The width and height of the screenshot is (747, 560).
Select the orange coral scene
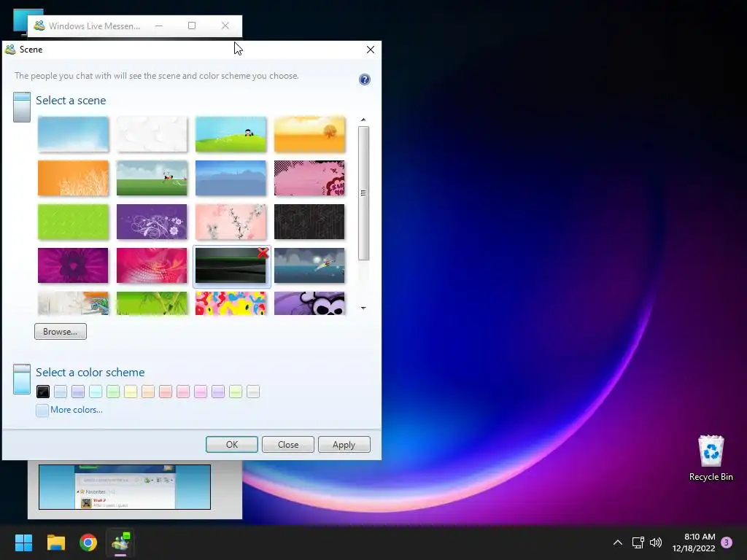(x=74, y=178)
